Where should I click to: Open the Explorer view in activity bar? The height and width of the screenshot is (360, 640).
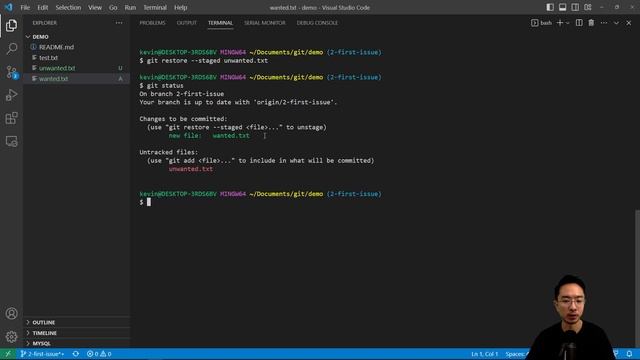tap(11, 25)
